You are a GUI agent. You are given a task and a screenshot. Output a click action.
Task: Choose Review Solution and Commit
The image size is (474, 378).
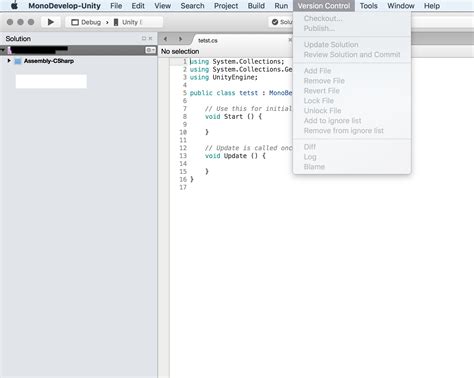pyautogui.click(x=352, y=55)
